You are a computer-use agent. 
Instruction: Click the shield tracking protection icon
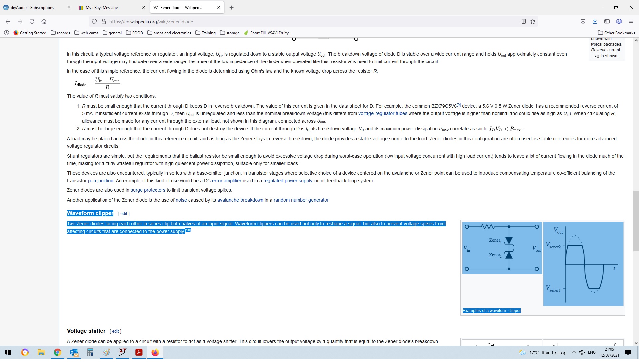(x=94, y=22)
